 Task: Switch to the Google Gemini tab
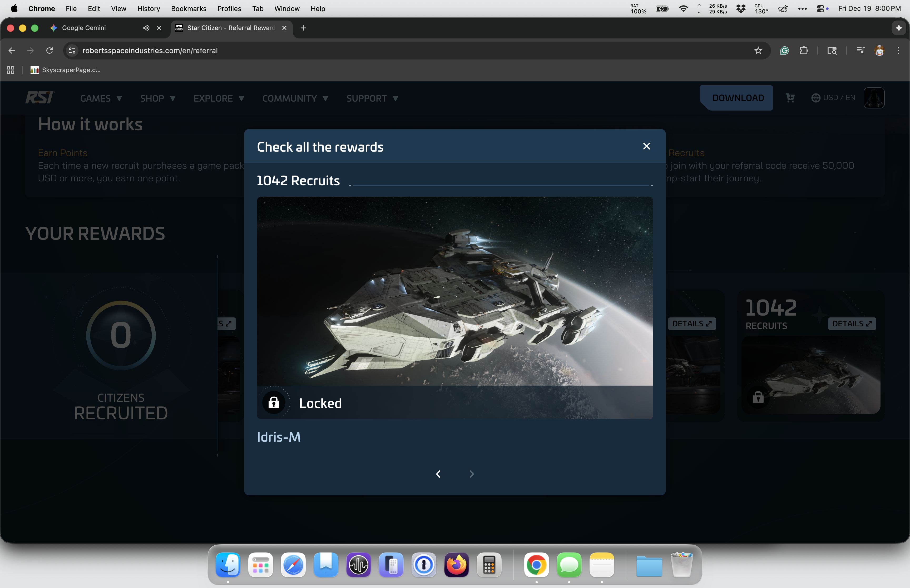click(84, 28)
